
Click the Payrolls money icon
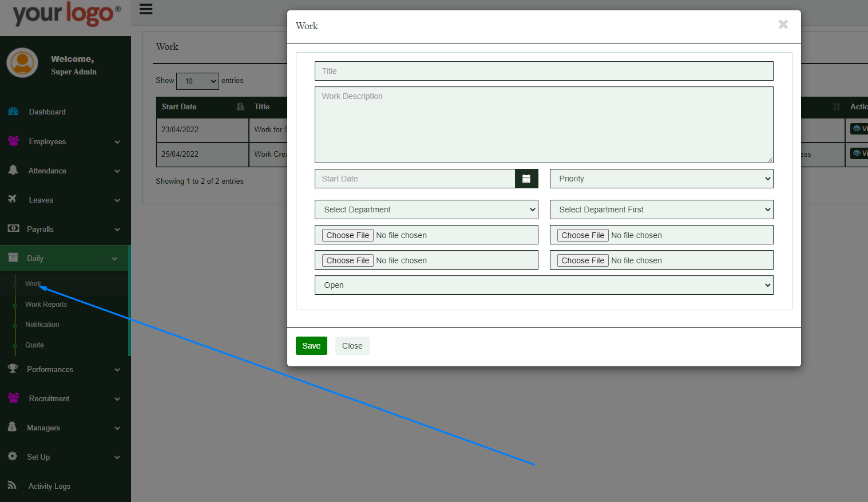click(13, 228)
